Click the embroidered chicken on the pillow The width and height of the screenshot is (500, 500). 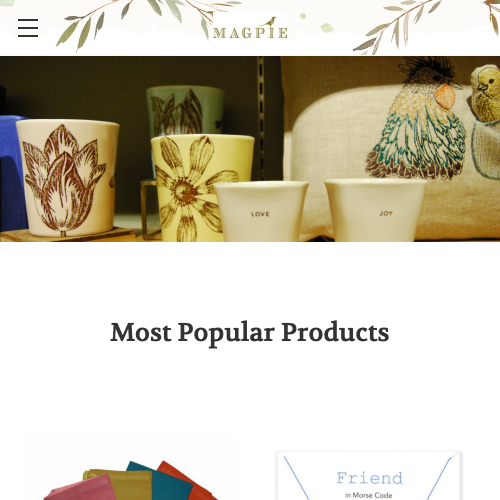pyautogui.click(x=417, y=120)
